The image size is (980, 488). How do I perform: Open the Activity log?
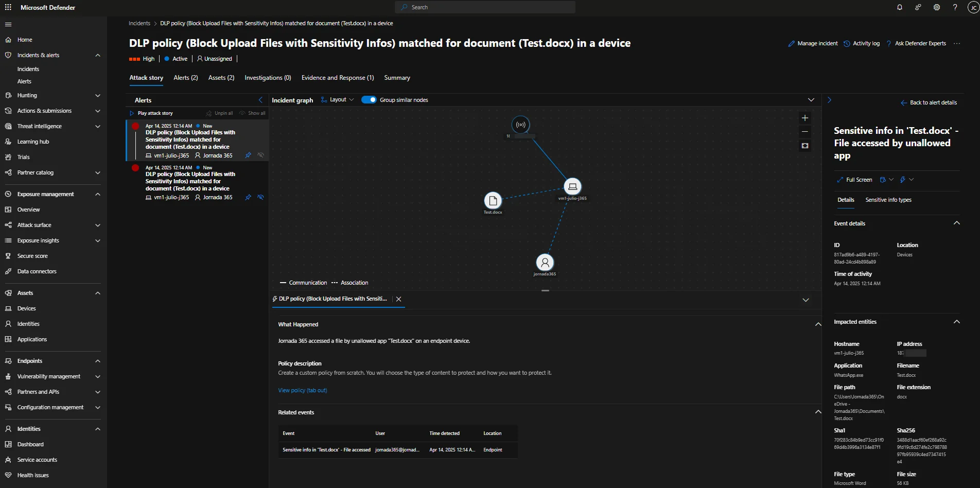pos(862,43)
